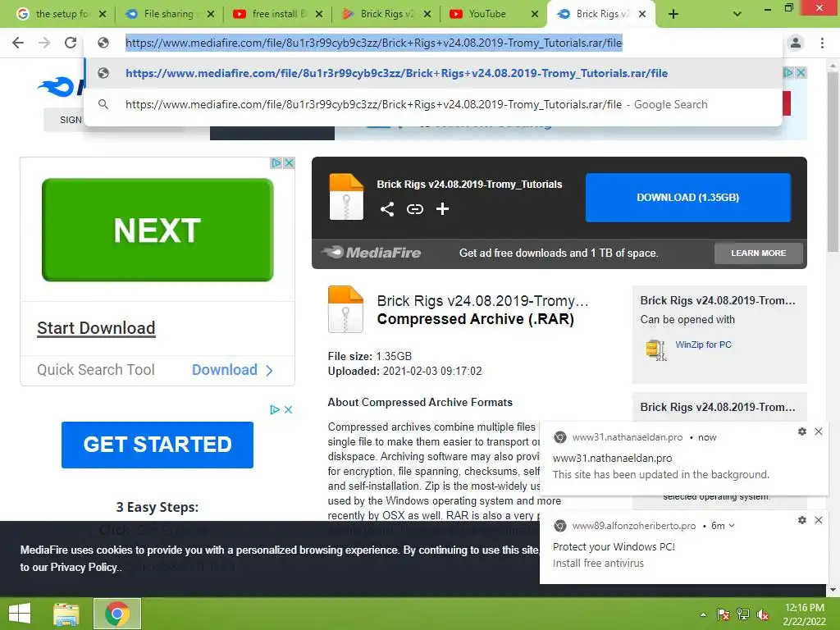840x630 pixels.
Task: Click the browser forward arrow
Action: pyautogui.click(x=44, y=43)
